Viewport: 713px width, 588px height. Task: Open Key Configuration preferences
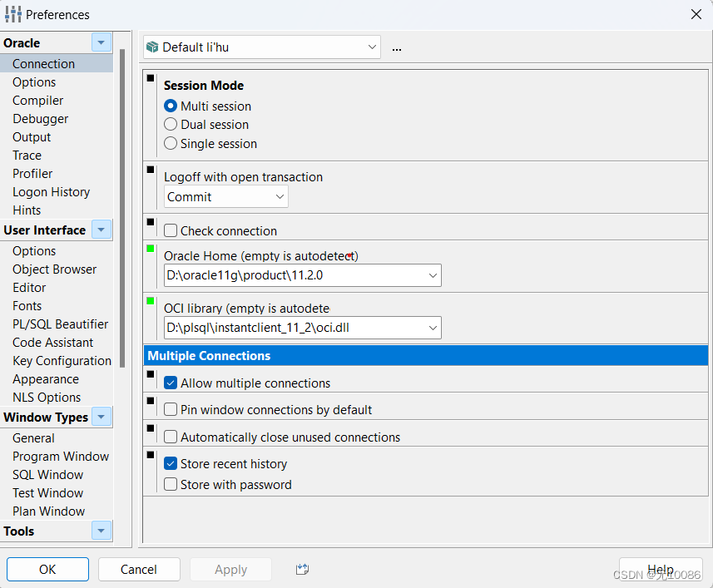click(62, 361)
